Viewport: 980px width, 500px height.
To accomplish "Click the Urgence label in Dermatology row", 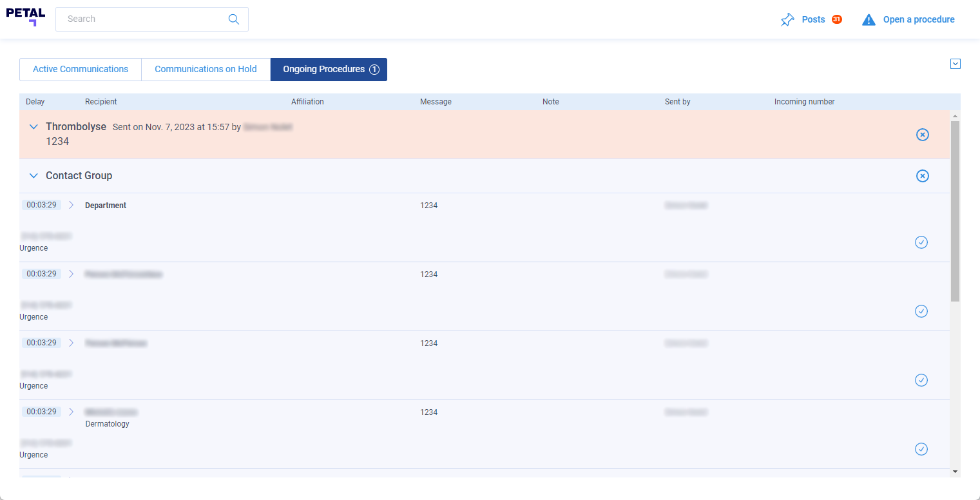I will [34, 455].
